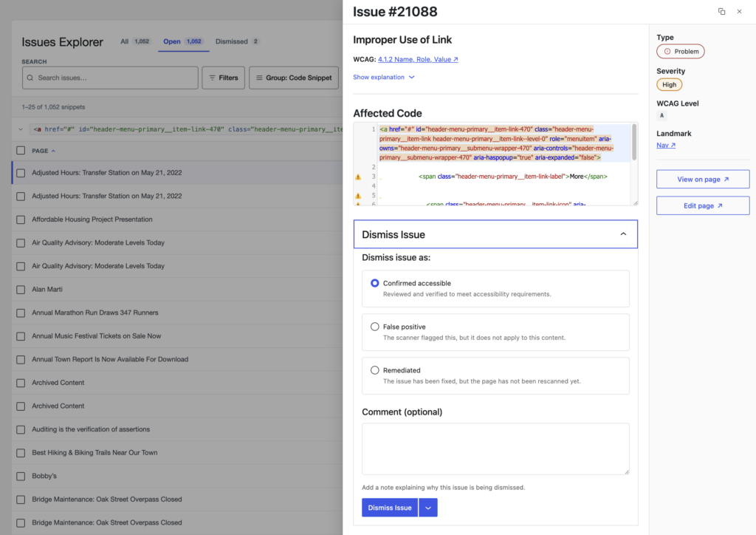Sort by the PAGE column header

coord(44,151)
